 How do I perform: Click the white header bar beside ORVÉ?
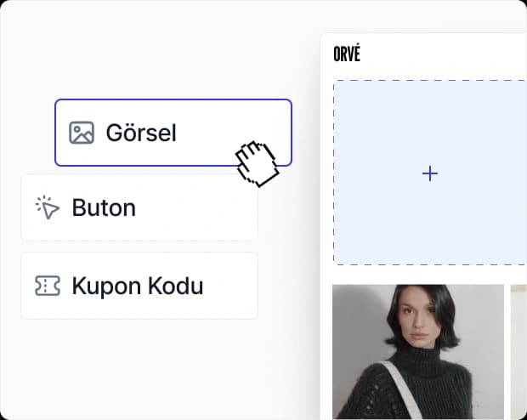(x=442, y=54)
